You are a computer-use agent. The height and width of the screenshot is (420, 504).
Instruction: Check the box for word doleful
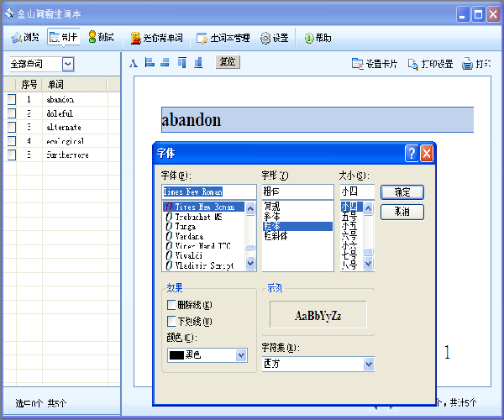[x=12, y=113]
